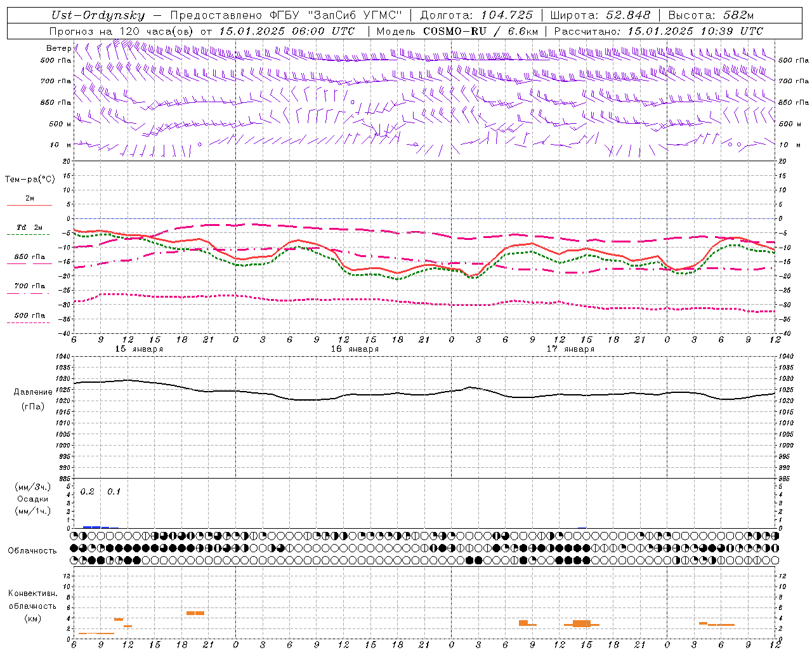Click the Долгота: 104.725 value
This screenshot has height=650, width=812.
476,16
